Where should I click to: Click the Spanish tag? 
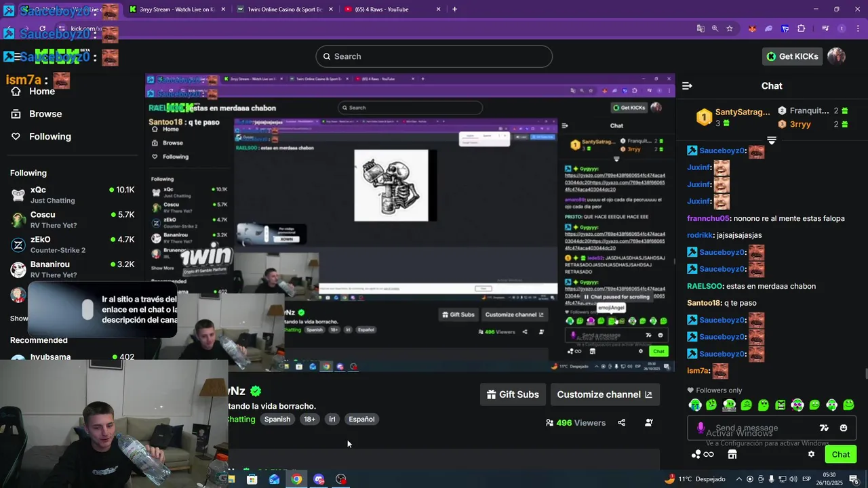point(277,419)
